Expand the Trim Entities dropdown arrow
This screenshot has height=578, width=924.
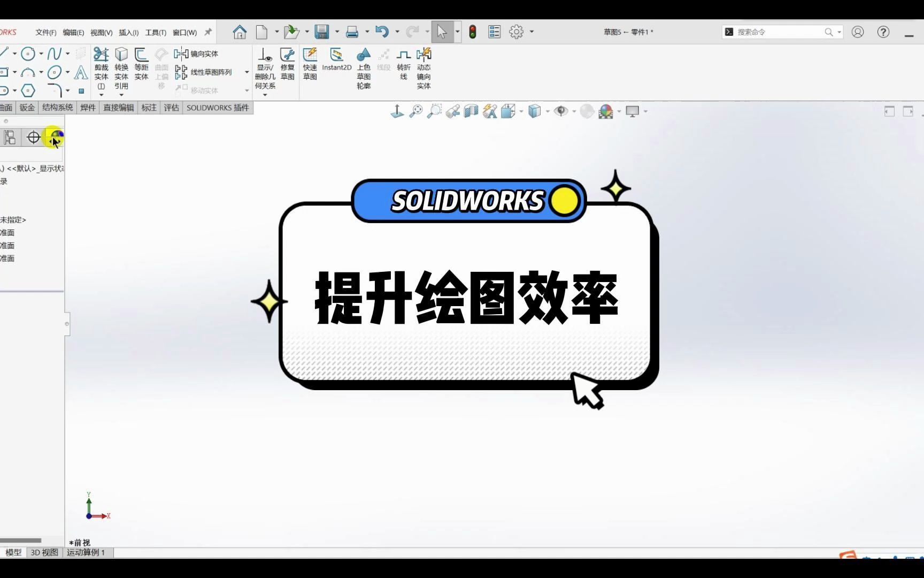(x=101, y=95)
